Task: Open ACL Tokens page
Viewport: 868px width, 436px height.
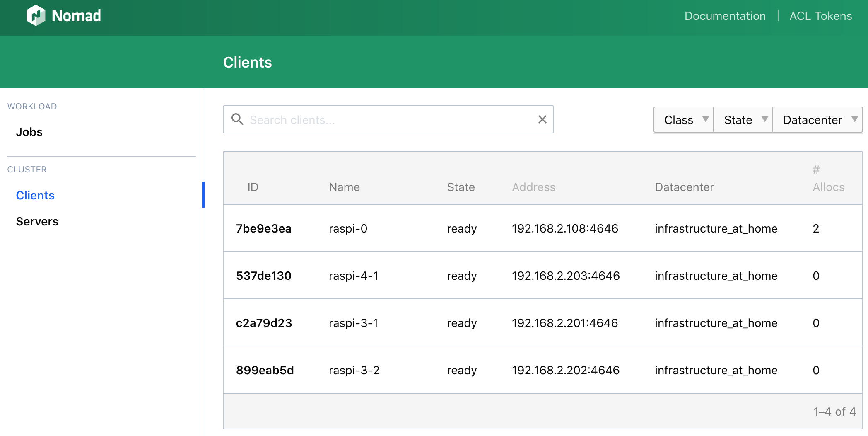Action: tap(820, 16)
